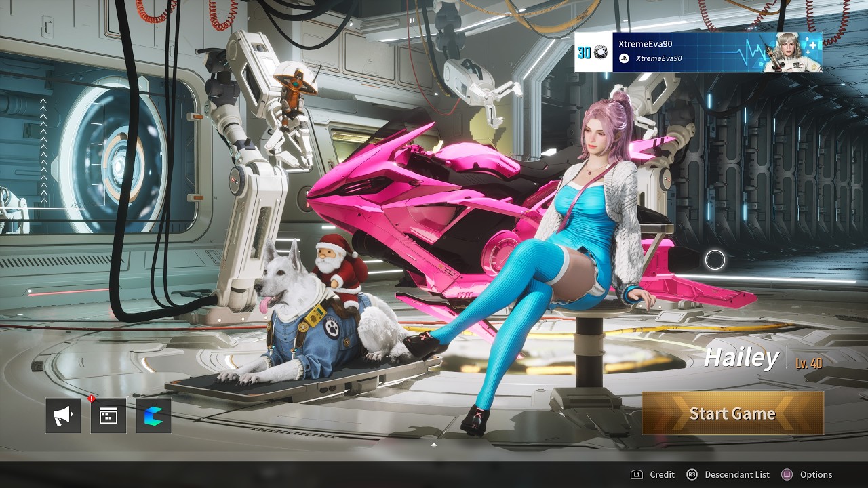Open Options in the bottom bar

[x=816, y=474]
